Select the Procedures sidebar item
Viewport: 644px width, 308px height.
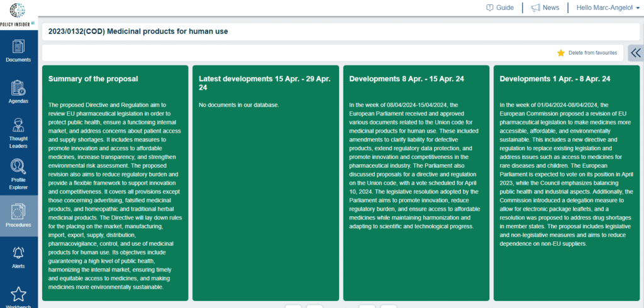pos(18,216)
